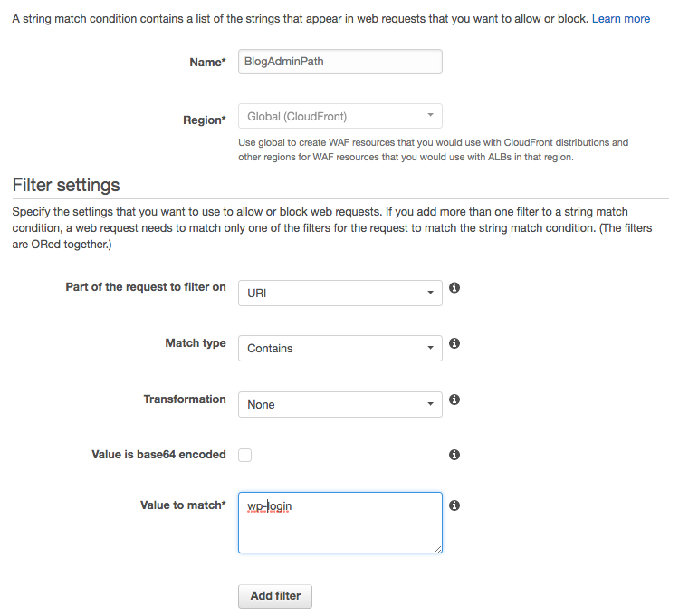The width and height of the screenshot is (679, 616).
Task: Click the arrow of the Contains dropdown
Action: pyautogui.click(x=430, y=348)
